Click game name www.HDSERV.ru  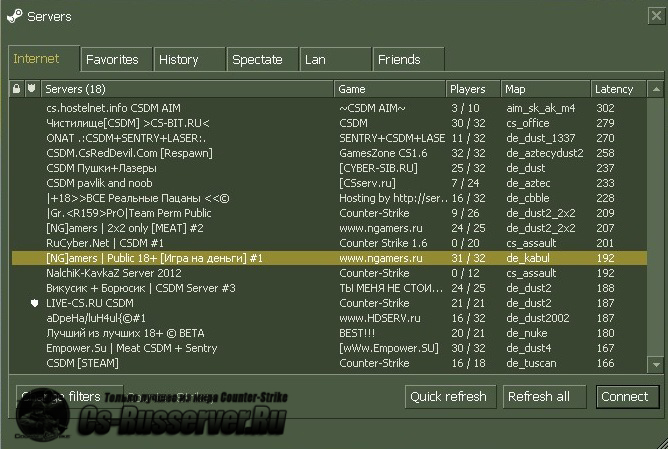click(380, 318)
